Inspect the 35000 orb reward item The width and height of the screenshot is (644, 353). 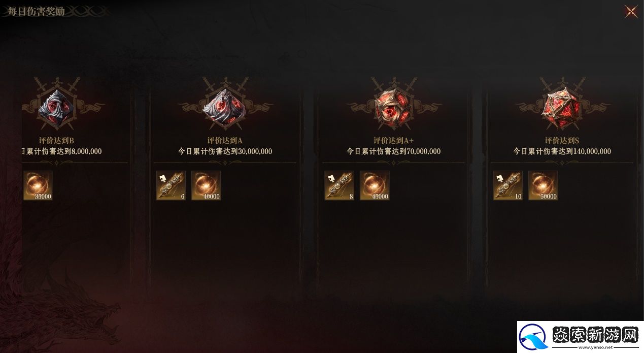38,185
